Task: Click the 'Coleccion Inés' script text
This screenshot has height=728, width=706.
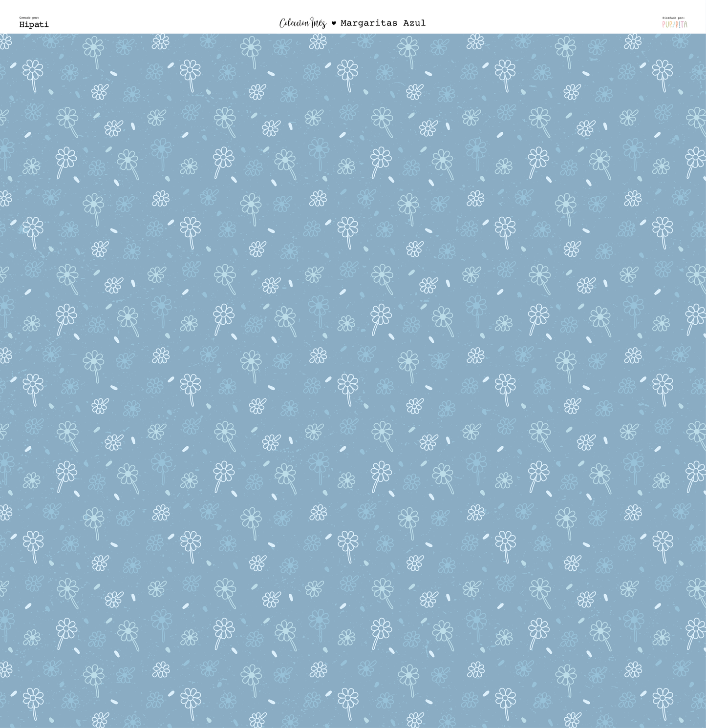Action: point(302,23)
